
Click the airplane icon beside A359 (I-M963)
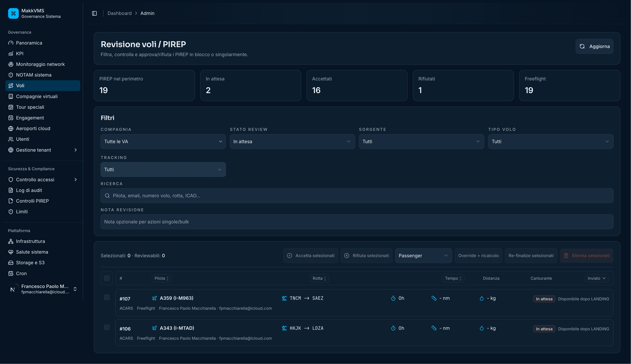(x=154, y=298)
